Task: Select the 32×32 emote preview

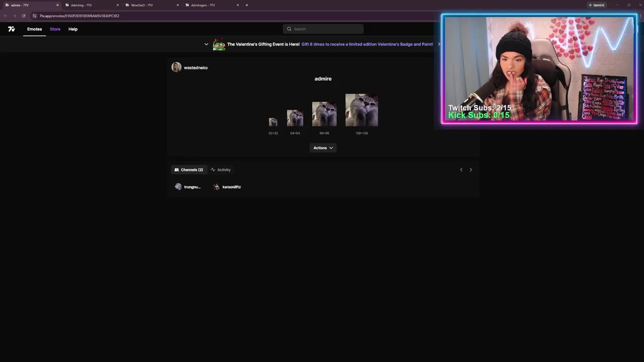Action: pos(273,122)
